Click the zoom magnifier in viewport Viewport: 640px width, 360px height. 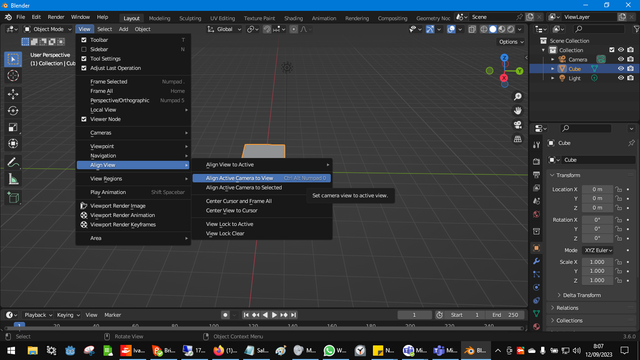click(518, 97)
